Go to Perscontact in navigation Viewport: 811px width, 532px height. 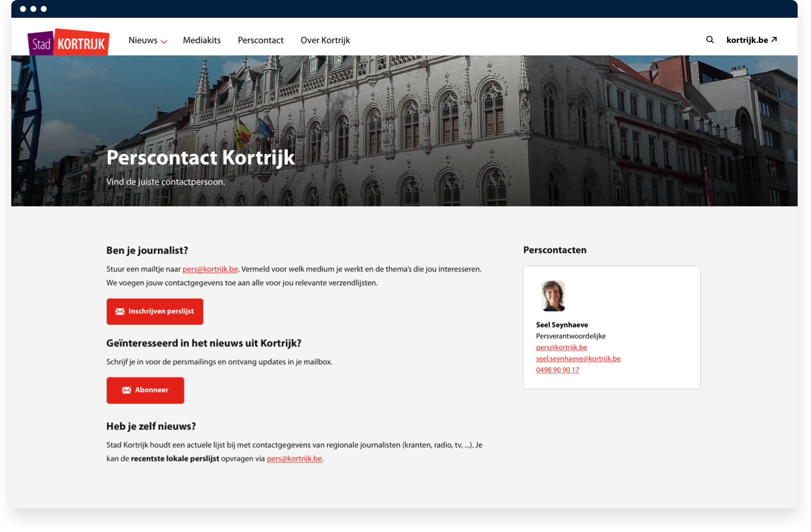pyautogui.click(x=260, y=41)
